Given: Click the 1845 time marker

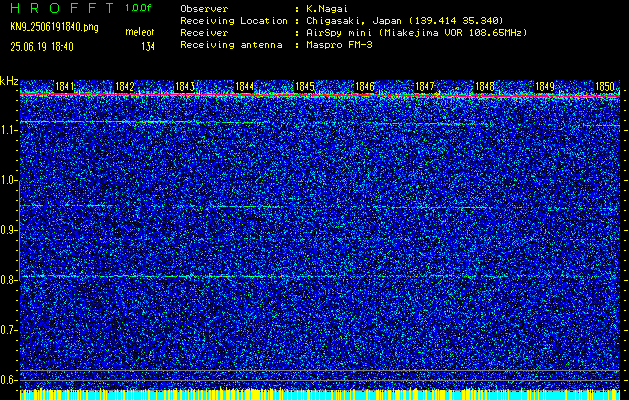Looking at the screenshot, I should click(304, 87).
